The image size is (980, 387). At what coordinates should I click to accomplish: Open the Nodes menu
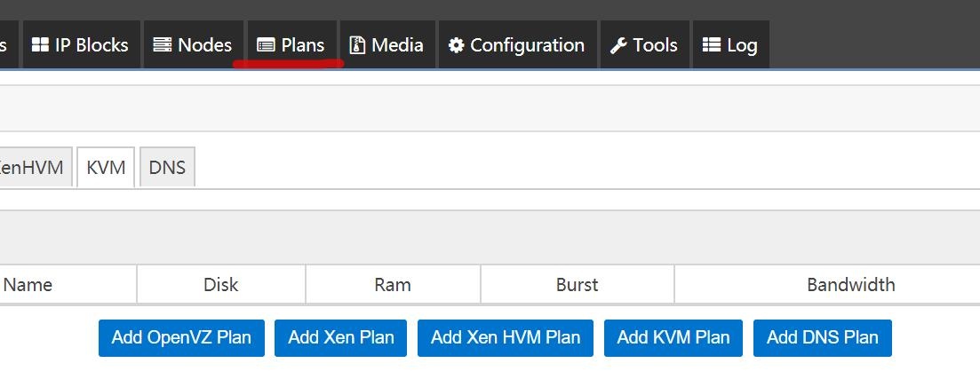tap(193, 44)
